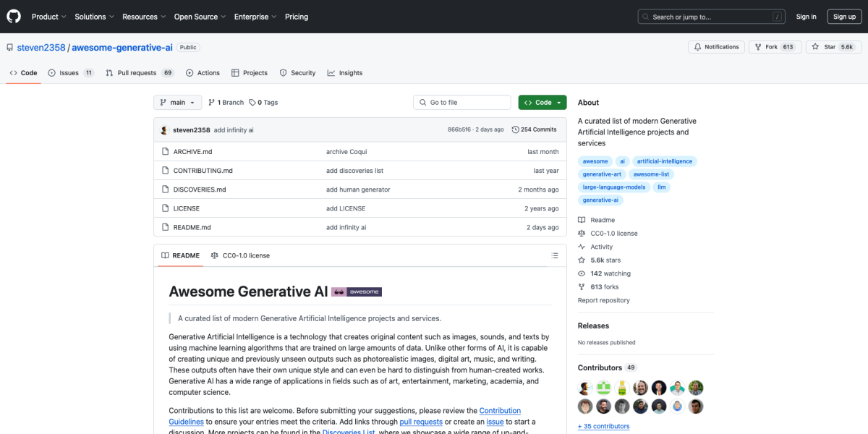This screenshot has width=868, height=434.
Task: View the 5.6k stars link
Action: (599, 260)
